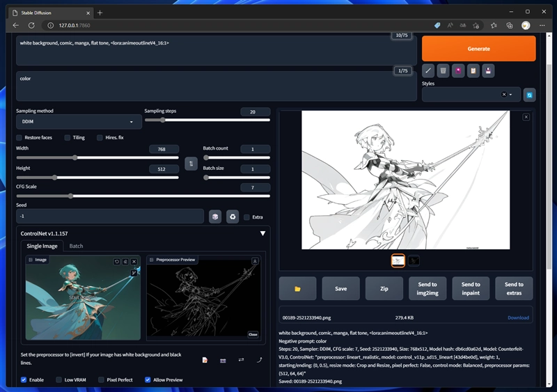The height and width of the screenshot is (392, 557).
Task: Download the Preprocessor Preview image
Action: coord(255,260)
